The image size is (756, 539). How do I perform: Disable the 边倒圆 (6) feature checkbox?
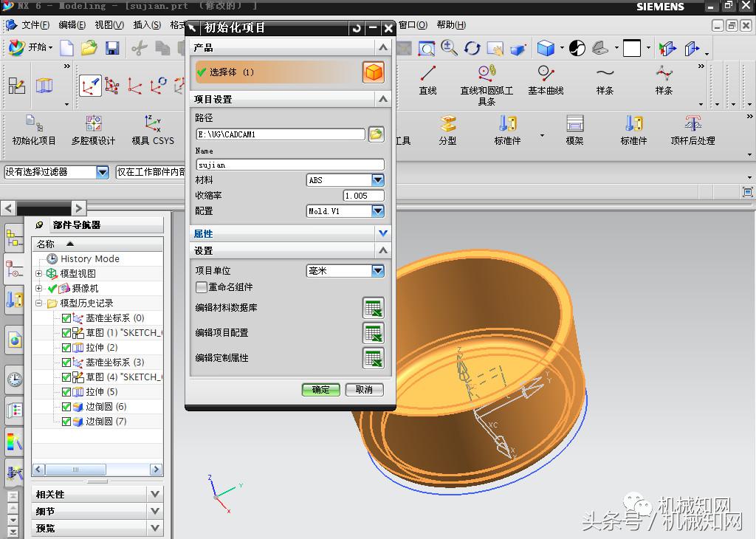click(66, 407)
